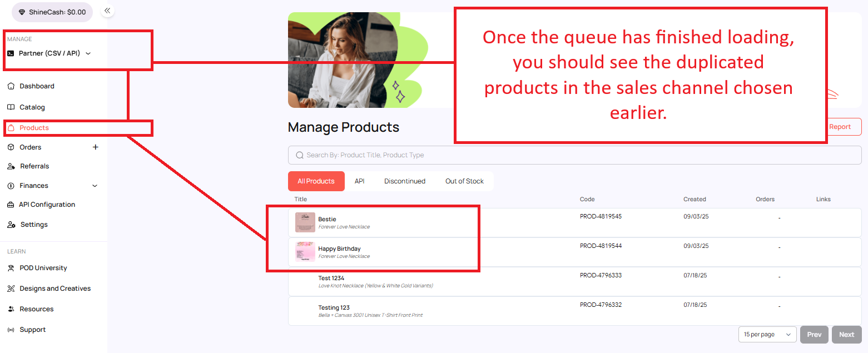This screenshot has width=868, height=353.
Task: Open the Finances menu item
Action: pos(34,186)
